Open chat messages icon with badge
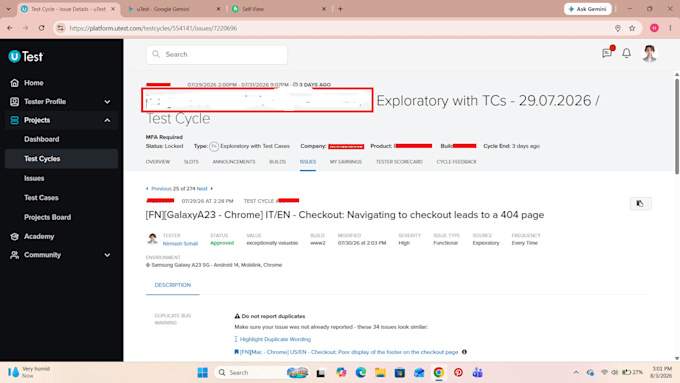The height and width of the screenshot is (383, 680). (x=607, y=53)
